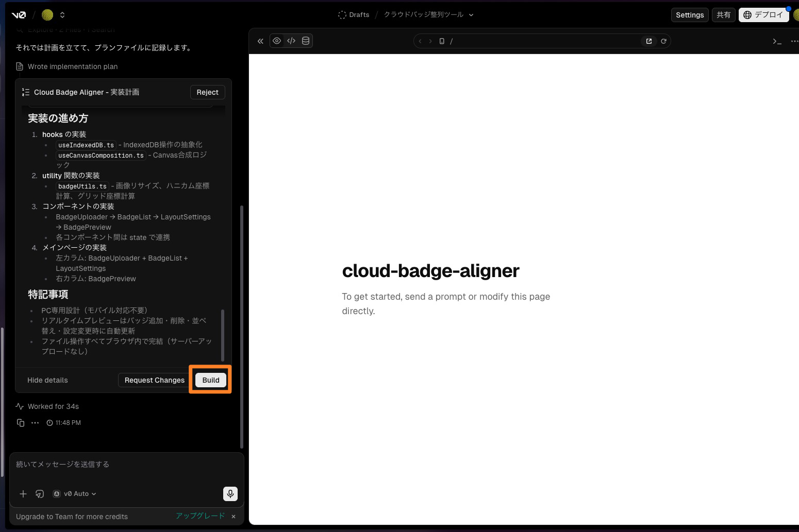Screen dimensions: 799x532
Task: Click the v0 logo in the header
Action: point(19,15)
